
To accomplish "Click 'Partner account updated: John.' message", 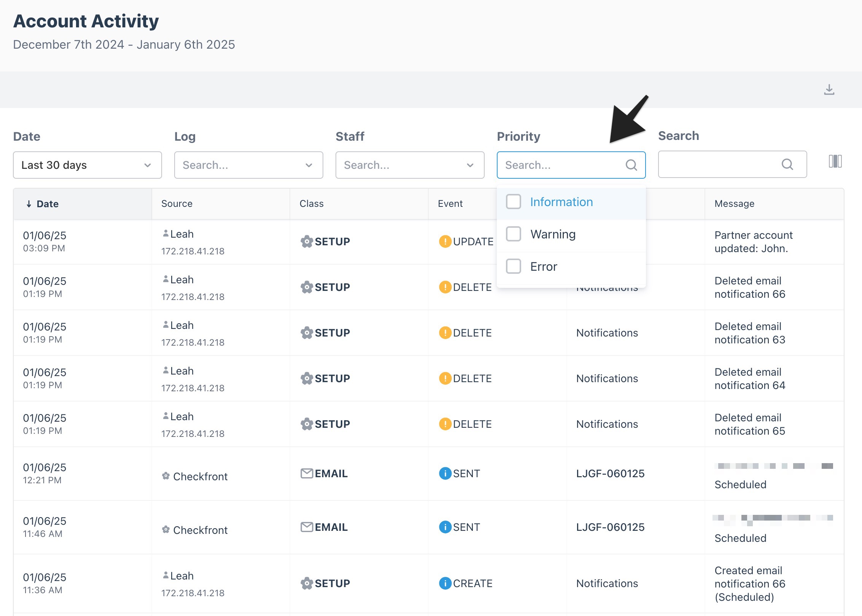I will [754, 242].
